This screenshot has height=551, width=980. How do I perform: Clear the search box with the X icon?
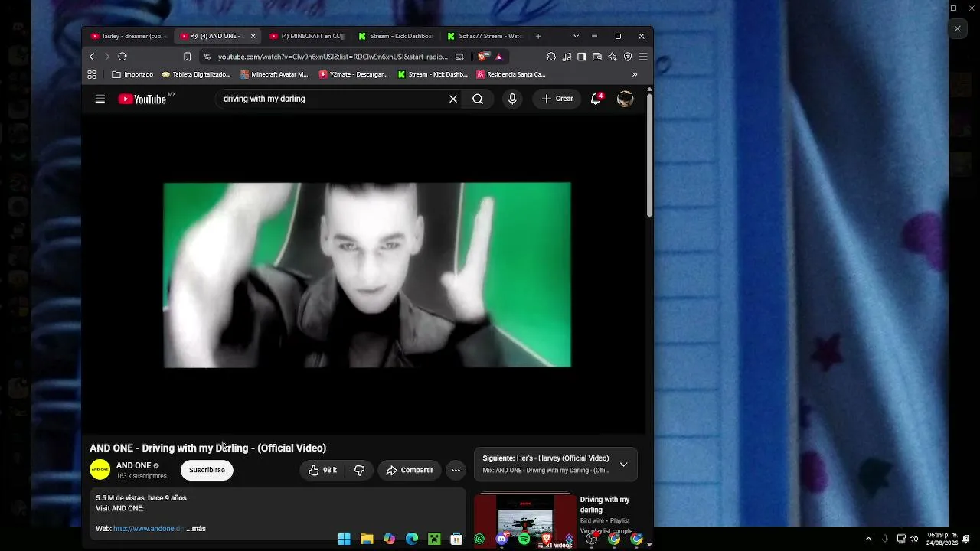coord(453,99)
